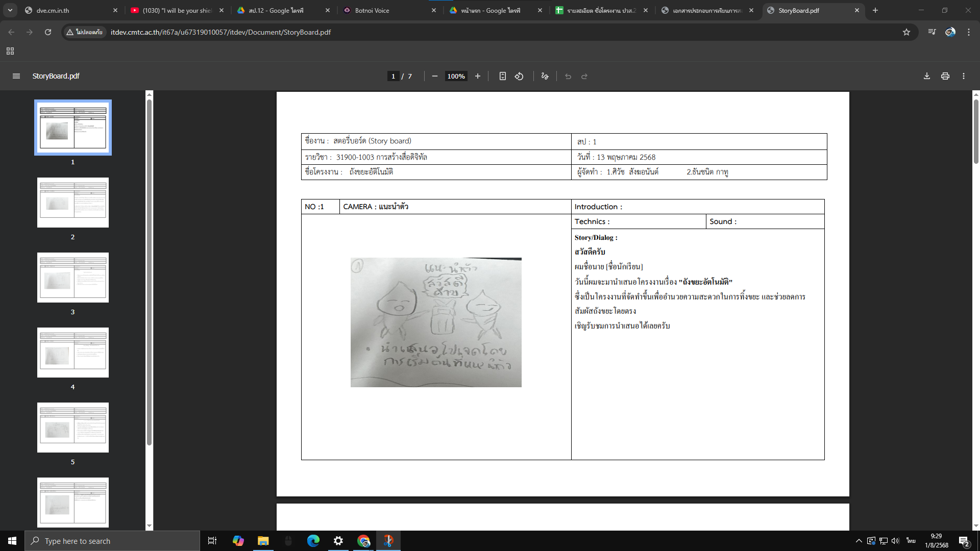
Task: Reload the current page
Action: pyautogui.click(x=48, y=32)
